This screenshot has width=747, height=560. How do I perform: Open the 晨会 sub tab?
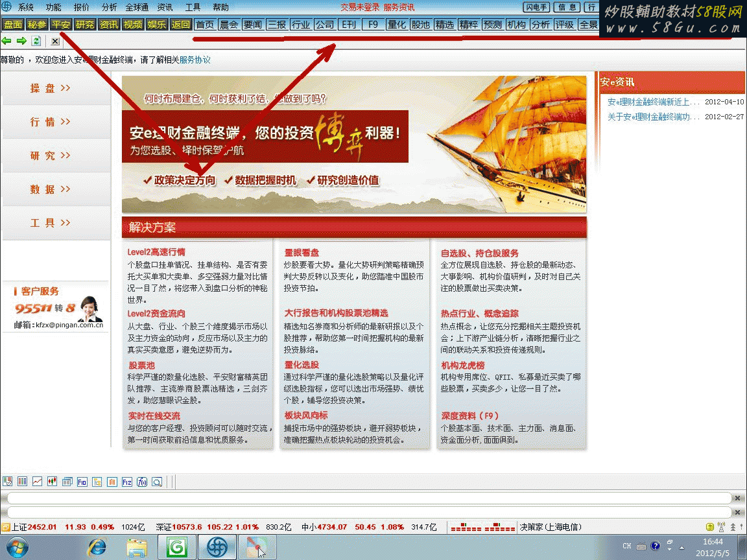coord(229,25)
